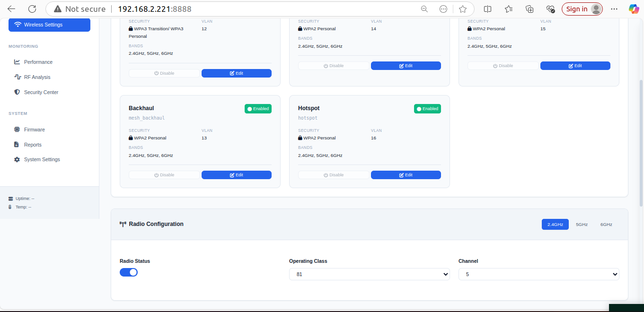
Task: Disable the Hotspot network
Action: pos(334,175)
